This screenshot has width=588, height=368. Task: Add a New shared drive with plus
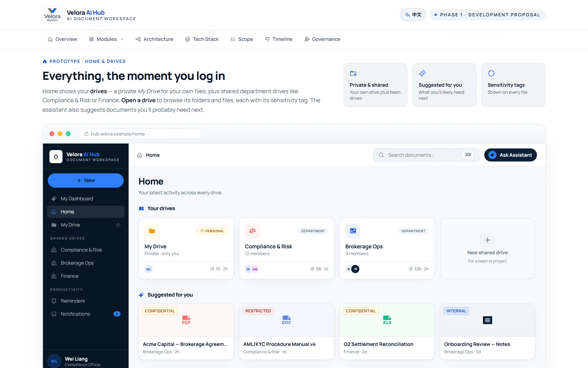[488, 240]
